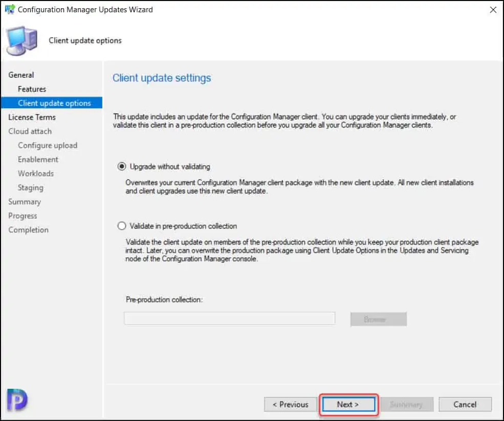This screenshot has height=421, width=504.
Task: Click 'This update includes an update' intro text
Action: [x=284, y=121]
